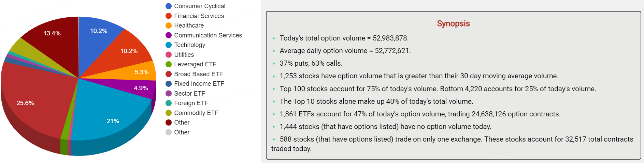Screen dimensions: 644x163
Task: Click the bullet arrow beside total option volume
Action: [x=274, y=38]
